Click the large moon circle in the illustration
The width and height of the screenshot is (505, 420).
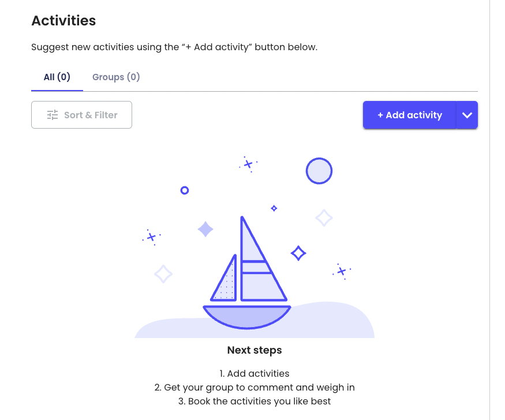point(319,171)
